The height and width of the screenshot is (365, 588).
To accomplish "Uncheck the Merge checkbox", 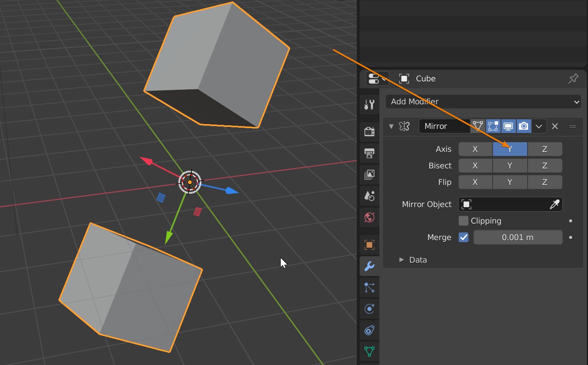I will 464,237.
